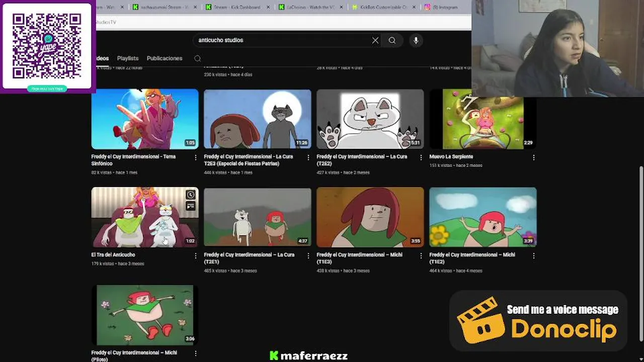
Task: Click the magnifier search button
Action: (x=392, y=40)
